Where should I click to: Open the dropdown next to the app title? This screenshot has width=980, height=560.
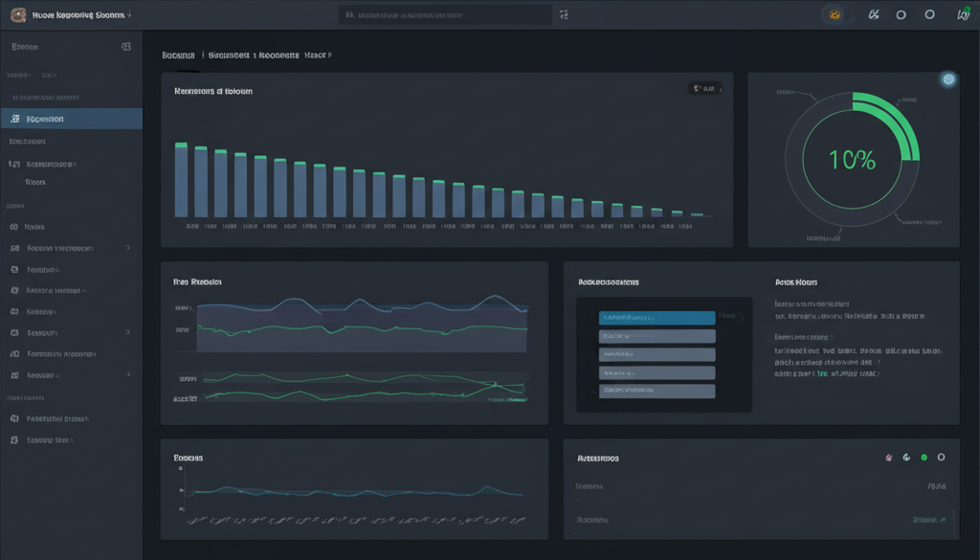[x=129, y=16]
